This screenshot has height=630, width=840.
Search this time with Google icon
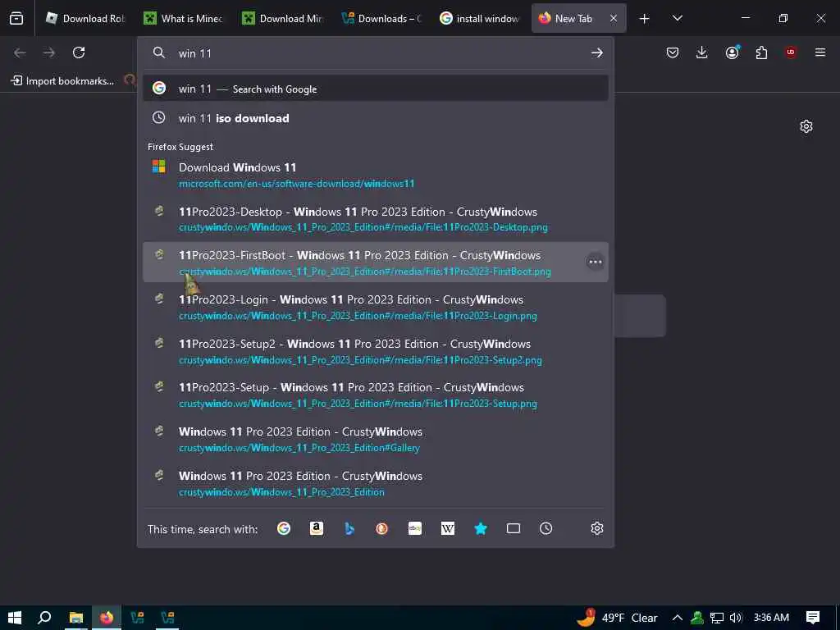coord(284,529)
